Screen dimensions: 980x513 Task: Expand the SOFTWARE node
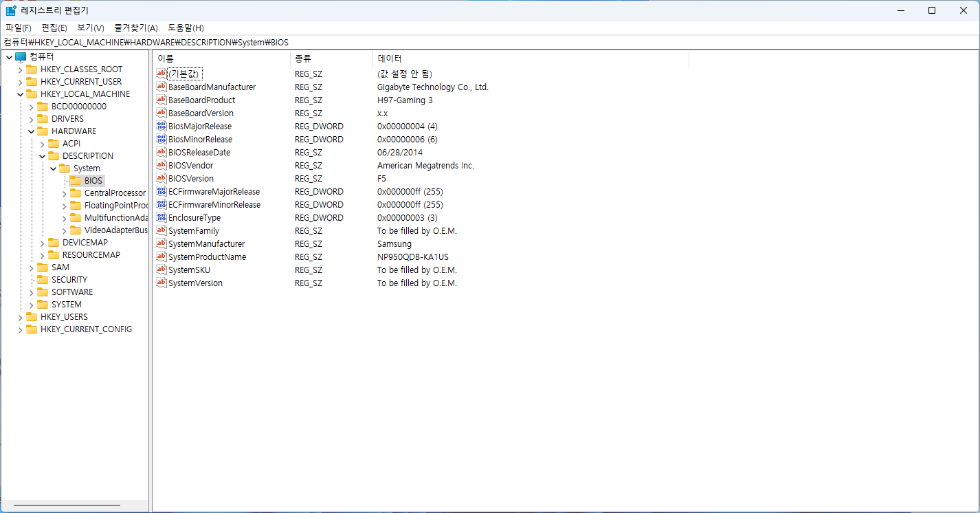click(31, 292)
